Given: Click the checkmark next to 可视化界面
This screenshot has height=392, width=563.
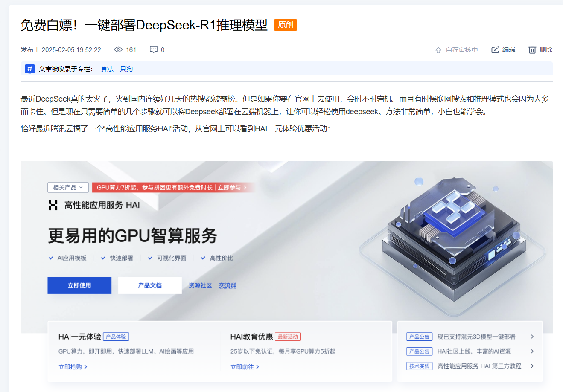Looking at the screenshot, I should point(150,258).
